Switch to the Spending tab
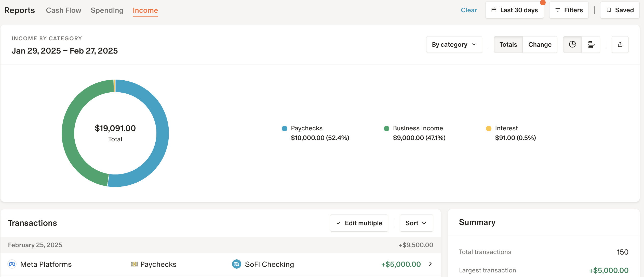This screenshot has width=644, height=277. click(x=107, y=10)
